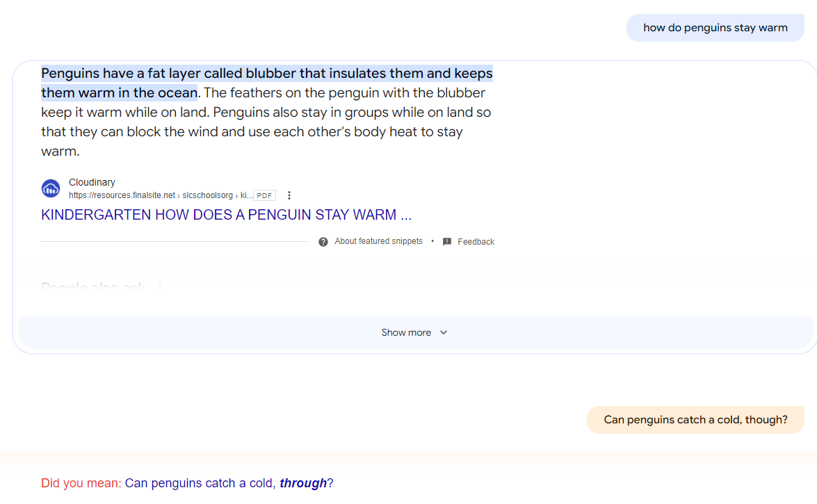Click the Feedback flag icon
Viewport: 817px width, 504px height.
click(447, 242)
